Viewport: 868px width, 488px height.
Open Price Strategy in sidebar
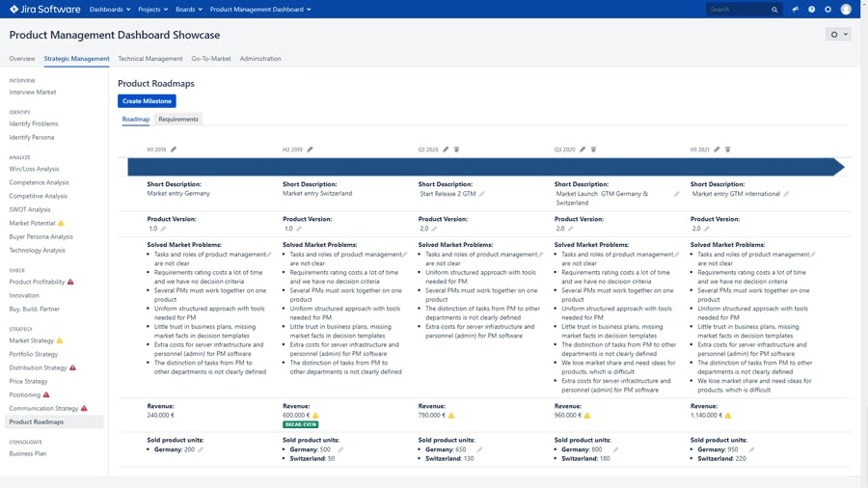click(x=28, y=381)
